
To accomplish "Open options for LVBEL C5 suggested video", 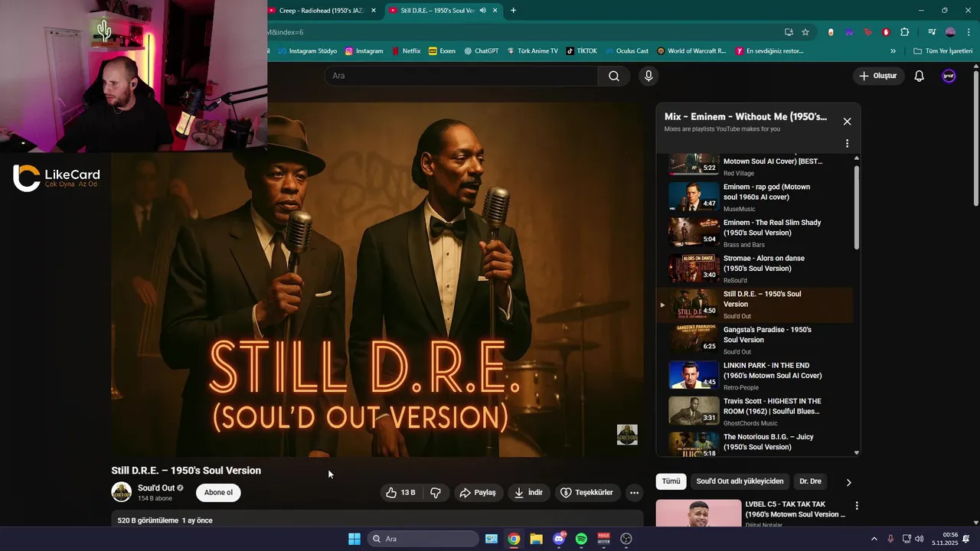I will tap(857, 506).
